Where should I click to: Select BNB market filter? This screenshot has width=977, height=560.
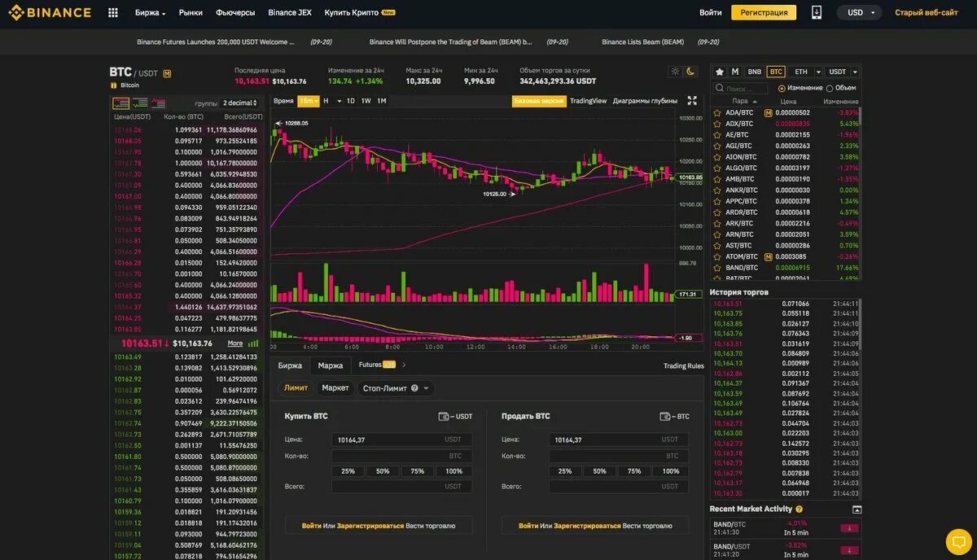point(755,72)
